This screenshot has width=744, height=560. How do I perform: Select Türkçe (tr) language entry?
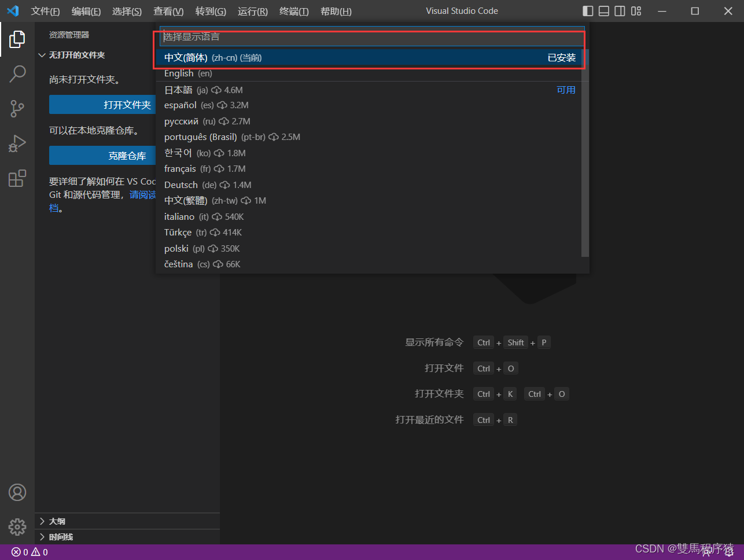(370, 233)
